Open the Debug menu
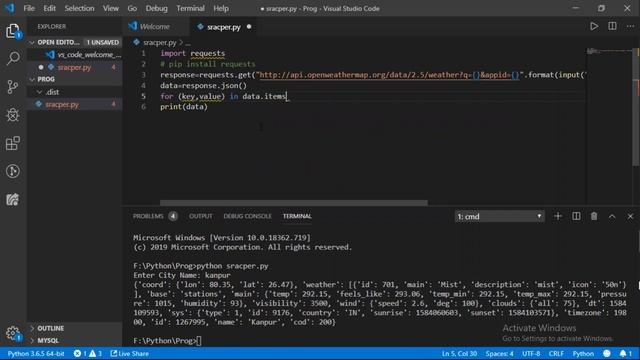Viewport: 640px width, 360px height. [156, 8]
